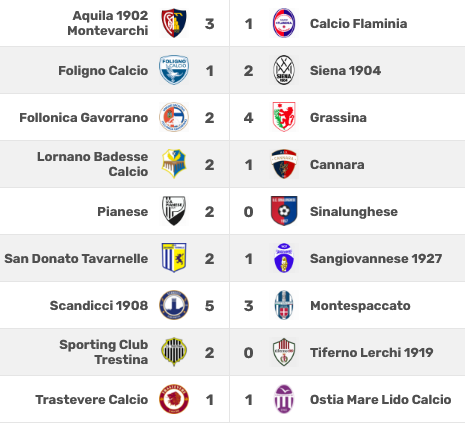Click the Pianese black and white crest
The width and height of the screenshot is (465, 430).
click(174, 211)
